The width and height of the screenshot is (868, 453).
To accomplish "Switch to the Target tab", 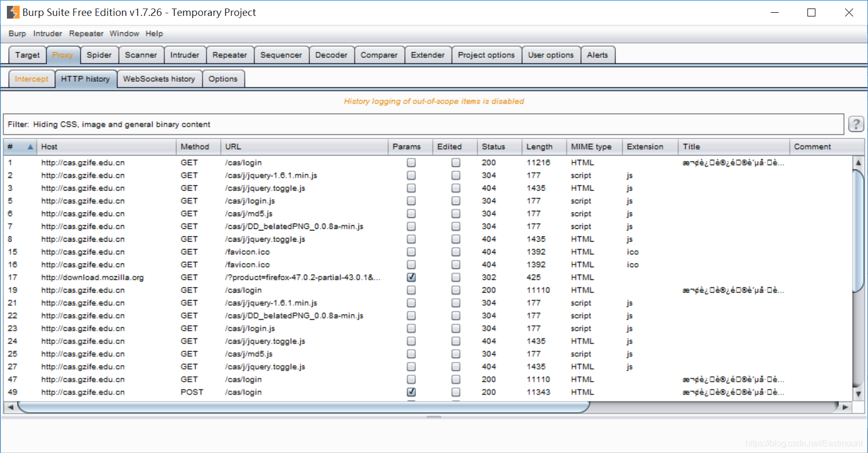I will pyautogui.click(x=27, y=55).
